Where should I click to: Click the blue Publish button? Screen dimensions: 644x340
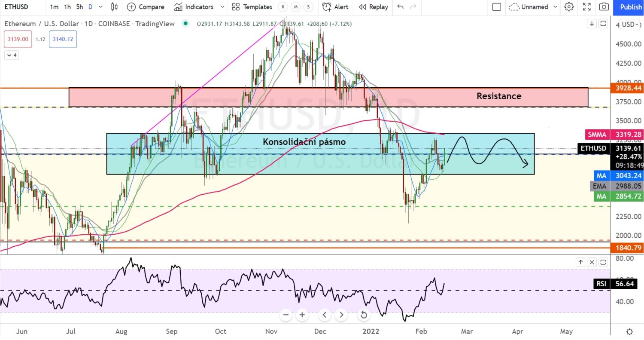click(x=631, y=7)
